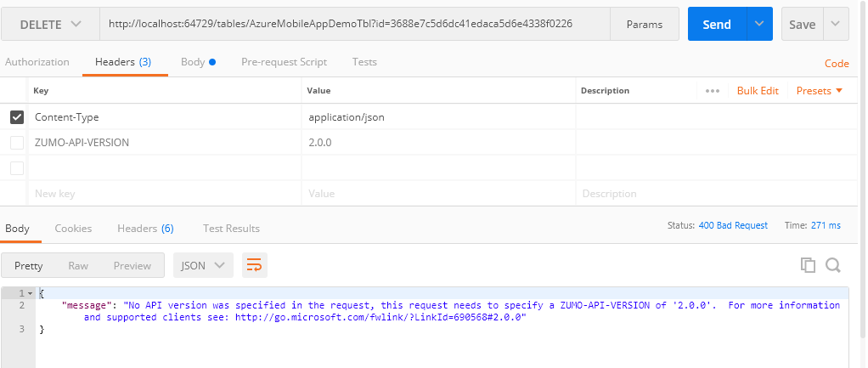Open the Pre-request Script tab
868x368 pixels.
[284, 62]
